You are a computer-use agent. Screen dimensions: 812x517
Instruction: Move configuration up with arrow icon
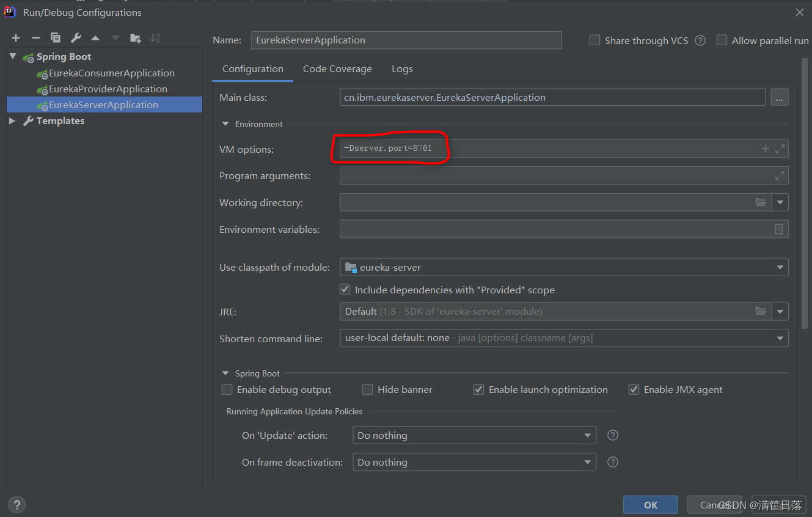[x=95, y=38]
